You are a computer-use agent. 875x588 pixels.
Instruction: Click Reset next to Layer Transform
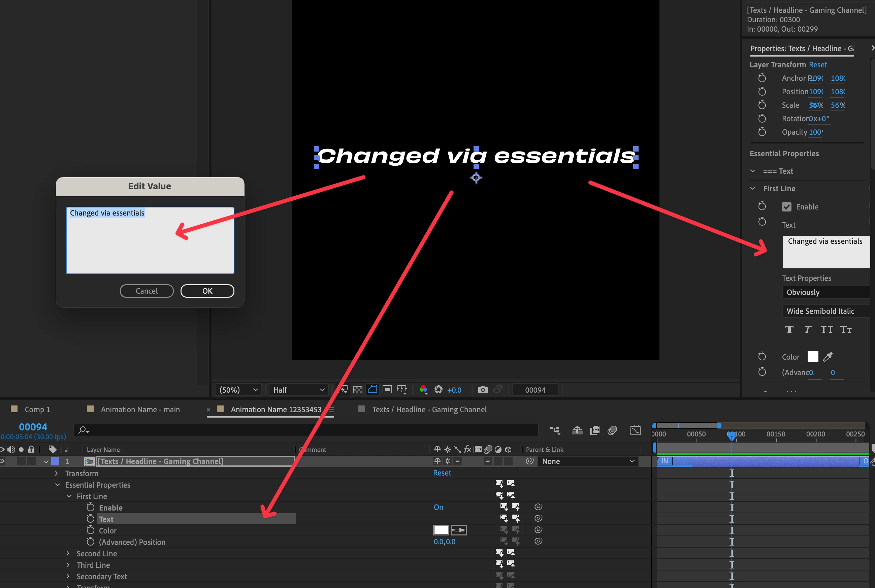tap(818, 65)
